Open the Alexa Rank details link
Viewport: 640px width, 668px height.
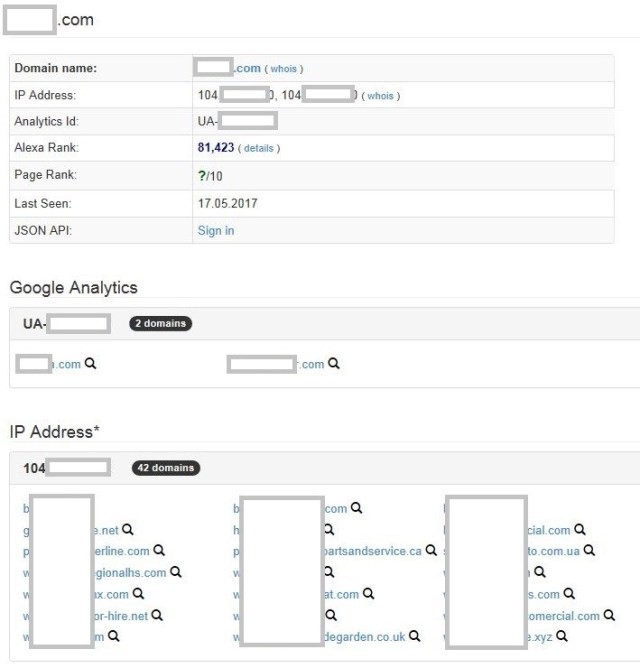259,149
